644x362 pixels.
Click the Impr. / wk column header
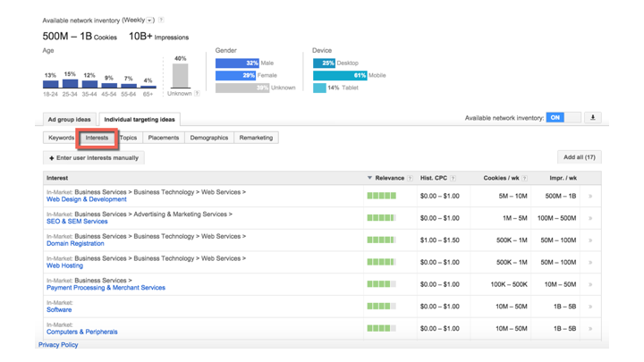pos(563,178)
